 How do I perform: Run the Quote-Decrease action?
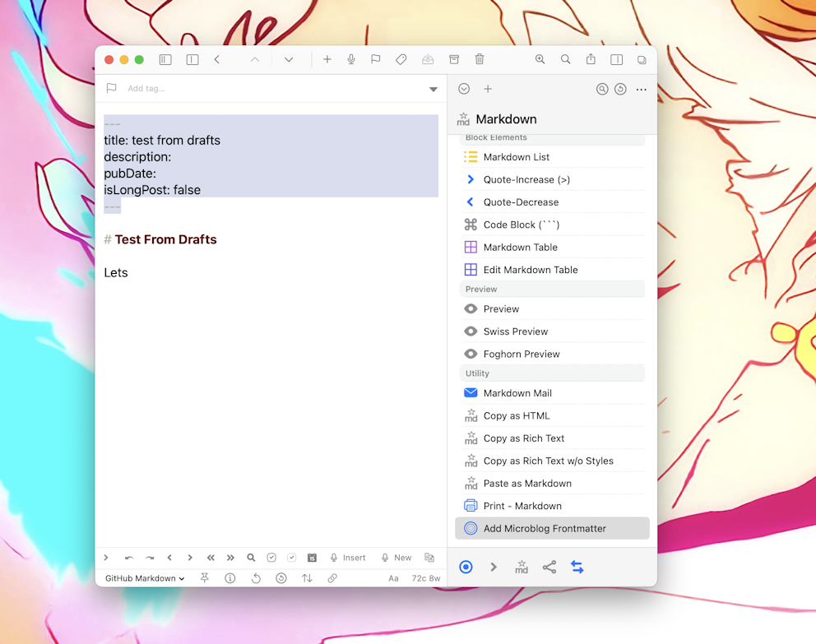click(x=552, y=202)
